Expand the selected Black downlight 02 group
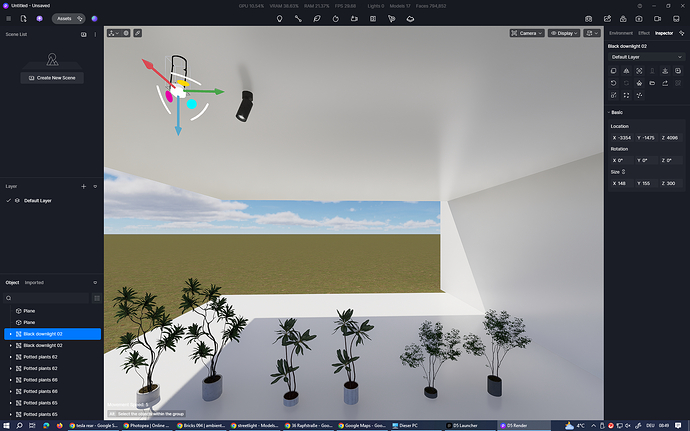The width and height of the screenshot is (690, 431). click(x=10, y=334)
